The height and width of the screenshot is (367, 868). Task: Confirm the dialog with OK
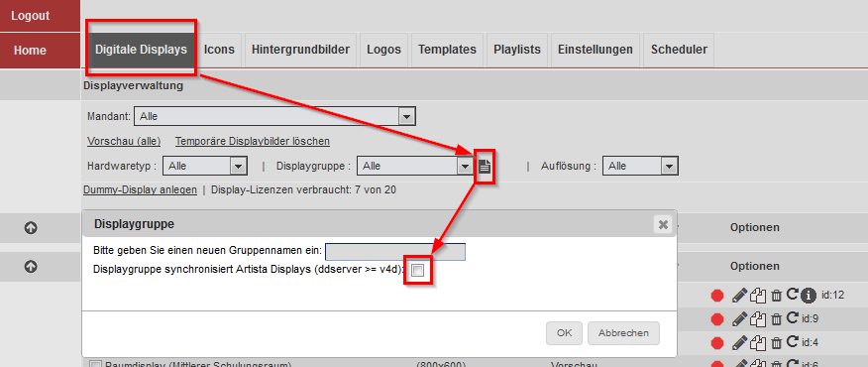(x=564, y=333)
